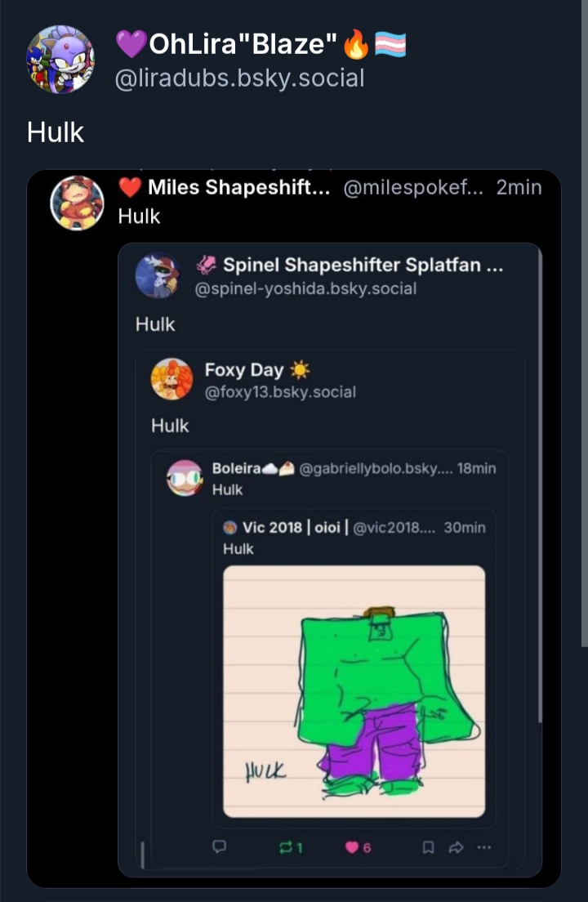Toggle the green repost icon
The width and height of the screenshot is (588, 902).
[286, 847]
